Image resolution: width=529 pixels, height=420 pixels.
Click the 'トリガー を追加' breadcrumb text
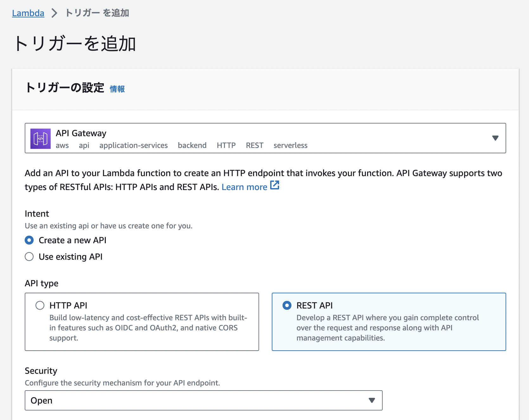pyautogui.click(x=97, y=13)
